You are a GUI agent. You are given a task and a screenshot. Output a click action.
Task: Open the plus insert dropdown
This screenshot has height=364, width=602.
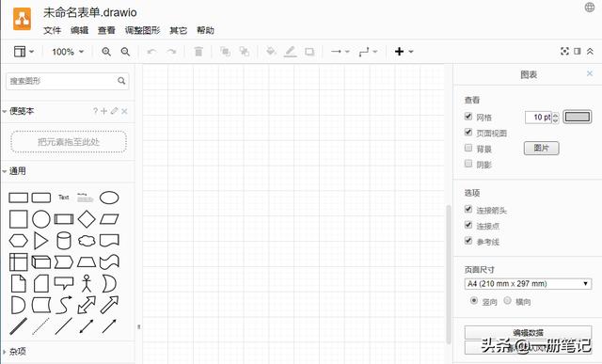tap(404, 52)
